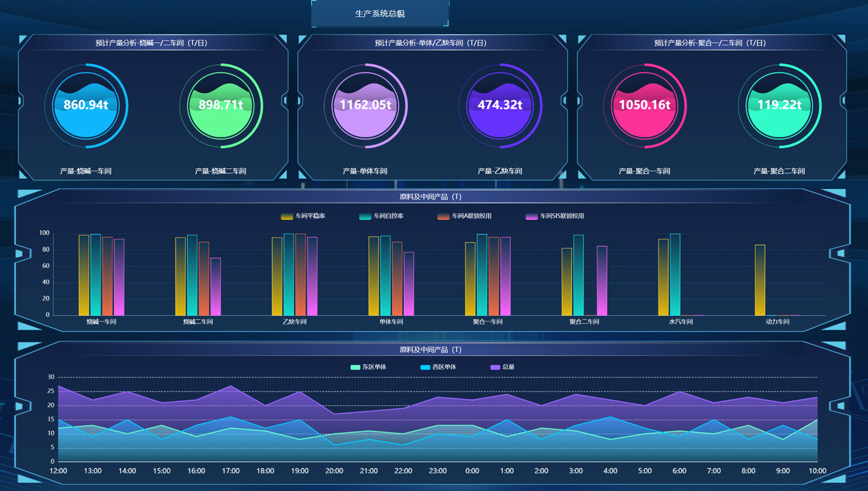868x491 pixels.
Task: Click the yellow bar of 烧碱一车间
Action: [84, 275]
